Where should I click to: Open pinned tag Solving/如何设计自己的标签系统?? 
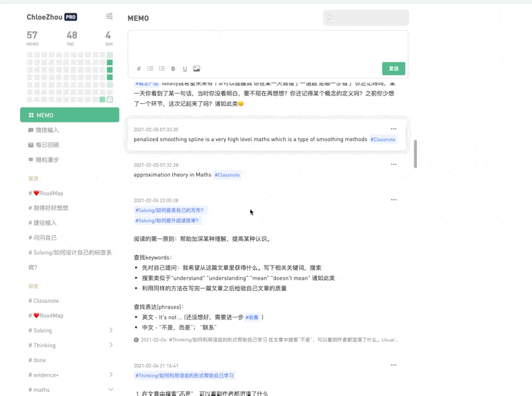point(70,260)
